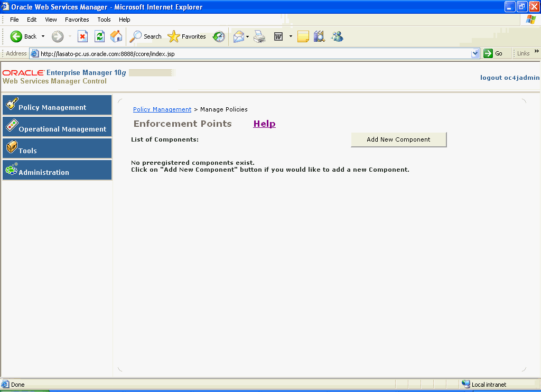The height and width of the screenshot is (392, 541).
Task: Click the key icon beside Policy Management
Action: click(x=12, y=103)
